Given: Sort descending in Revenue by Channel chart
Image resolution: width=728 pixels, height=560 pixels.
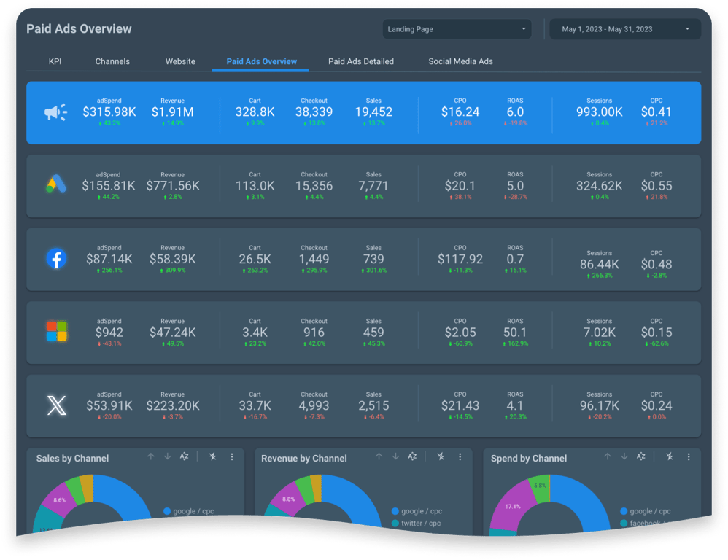Looking at the screenshot, I should tap(395, 456).
